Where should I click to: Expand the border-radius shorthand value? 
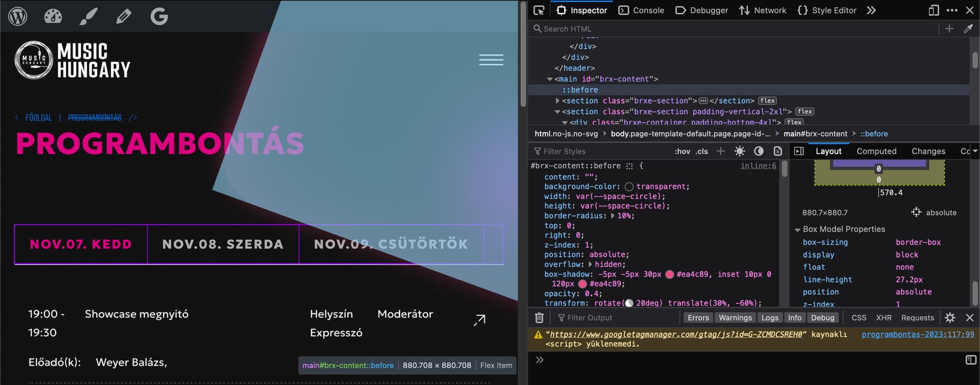pos(612,216)
